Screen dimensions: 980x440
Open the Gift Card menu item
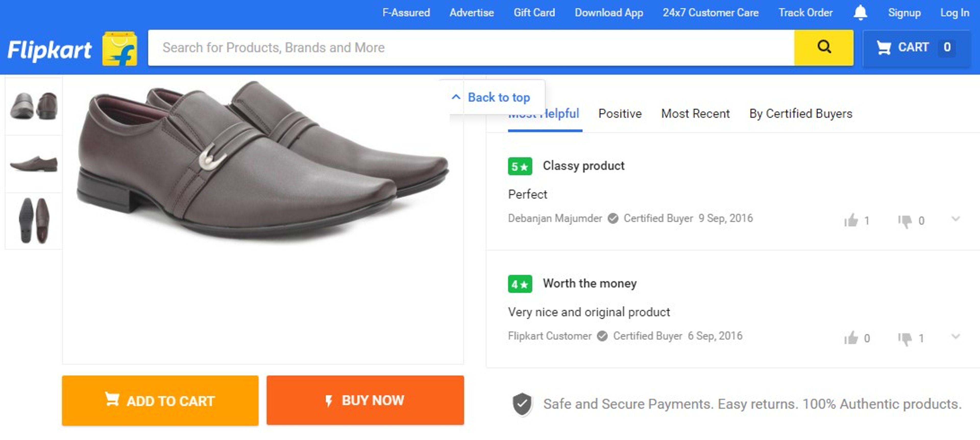pyautogui.click(x=534, y=12)
